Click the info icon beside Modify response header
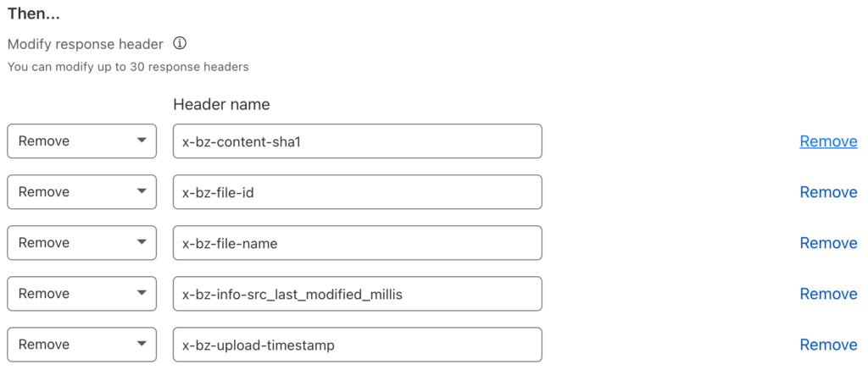Image resolution: width=868 pixels, height=370 pixels. click(x=180, y=43)
